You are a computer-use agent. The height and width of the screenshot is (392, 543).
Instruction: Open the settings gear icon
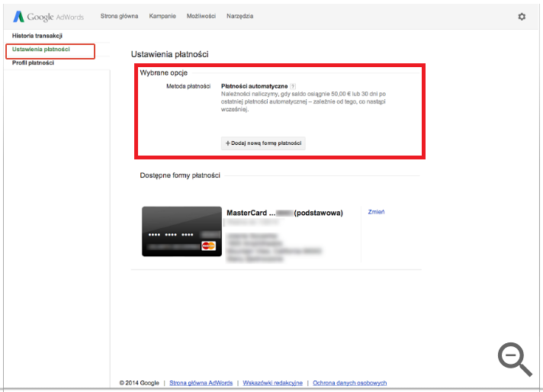click(x=522, y=17)
